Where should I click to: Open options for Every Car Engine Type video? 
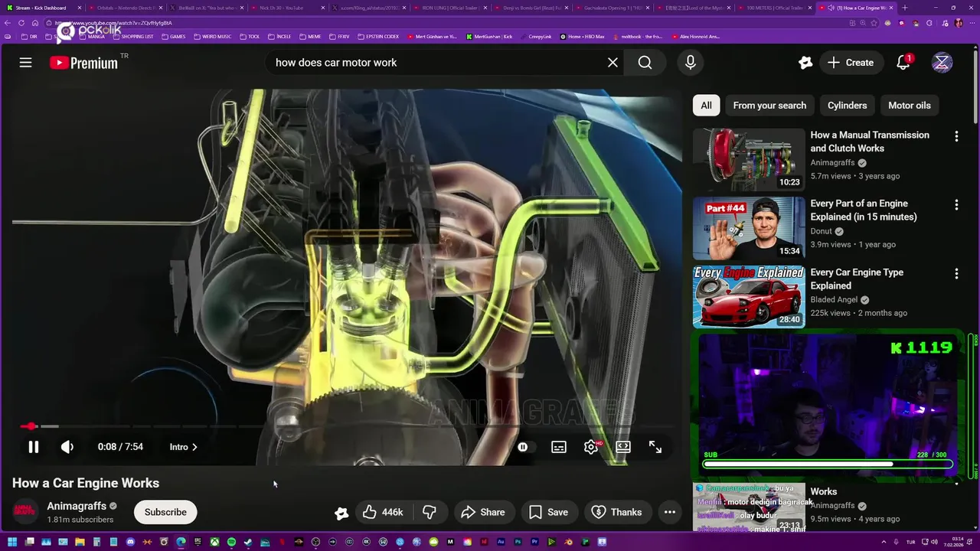click(x=956, y=274)
